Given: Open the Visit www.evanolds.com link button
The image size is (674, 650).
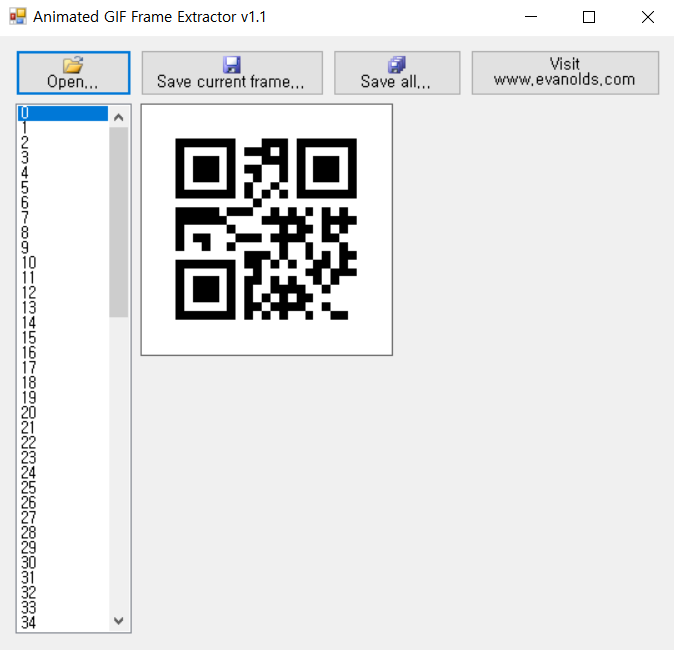Looking at the screenshot, I should (x=565, y=73).
